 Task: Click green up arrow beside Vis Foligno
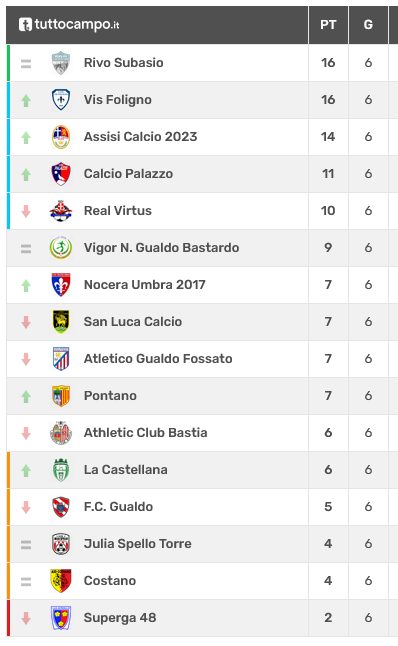pyautogui.click(x=26, y=100)
